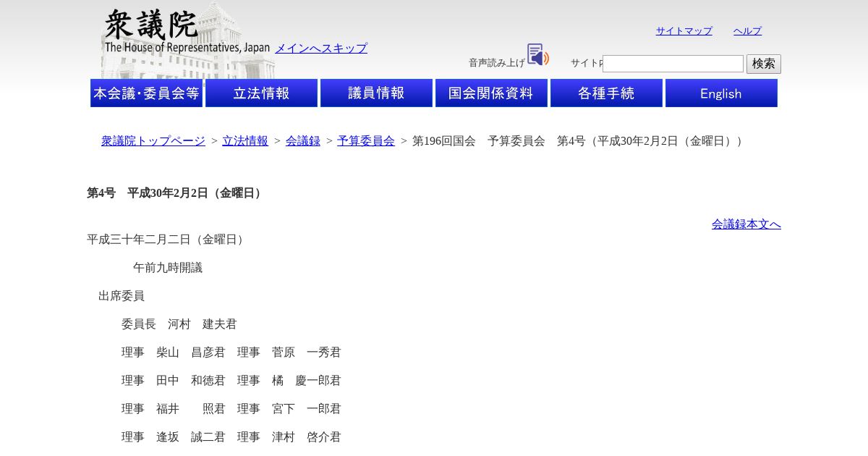Open the 各種手続 menu
The width and height of the screenshot is (868, 456).
coord(606,93)
